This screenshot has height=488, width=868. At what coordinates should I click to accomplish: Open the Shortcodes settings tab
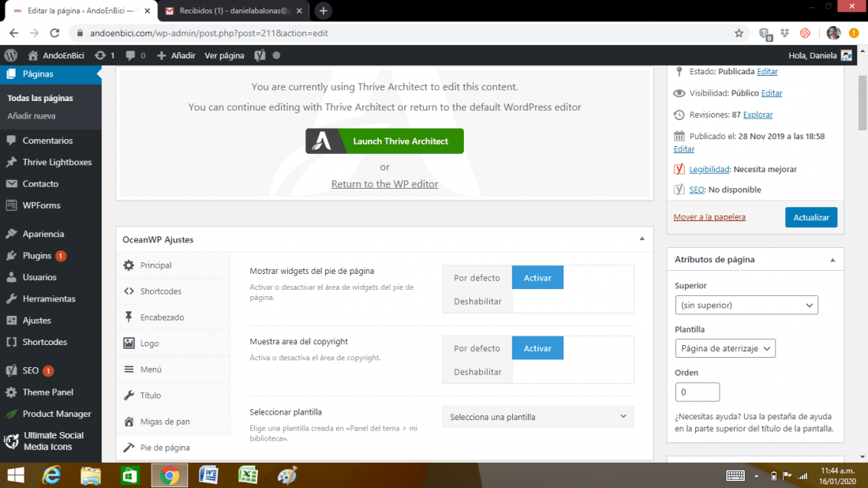pos(174,291)
